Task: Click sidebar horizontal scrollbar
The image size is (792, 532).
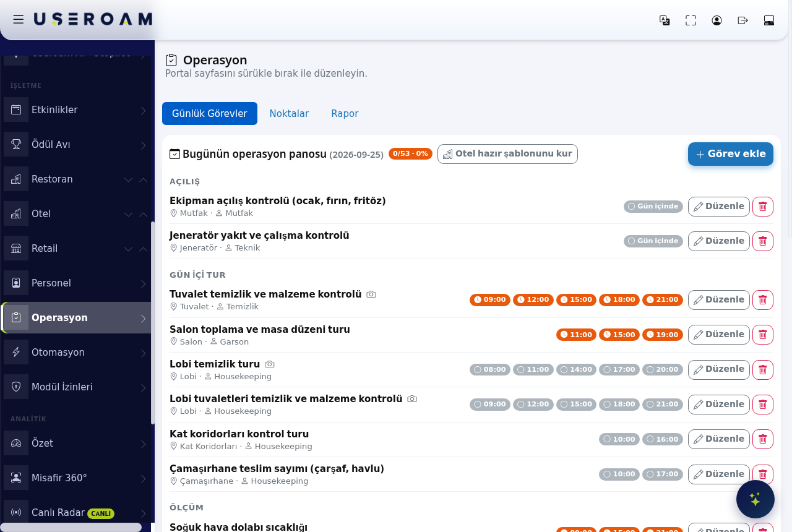Action: 71,527
